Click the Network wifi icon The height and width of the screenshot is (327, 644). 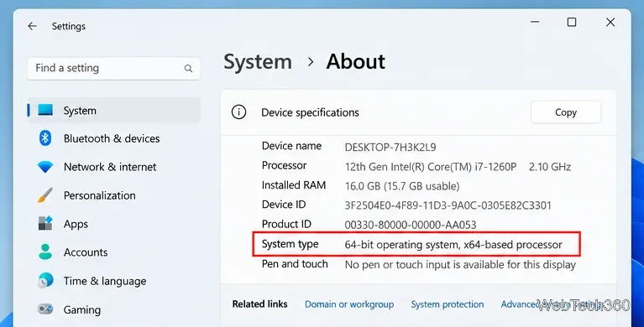pyautogui.click(x=45, y=167)
